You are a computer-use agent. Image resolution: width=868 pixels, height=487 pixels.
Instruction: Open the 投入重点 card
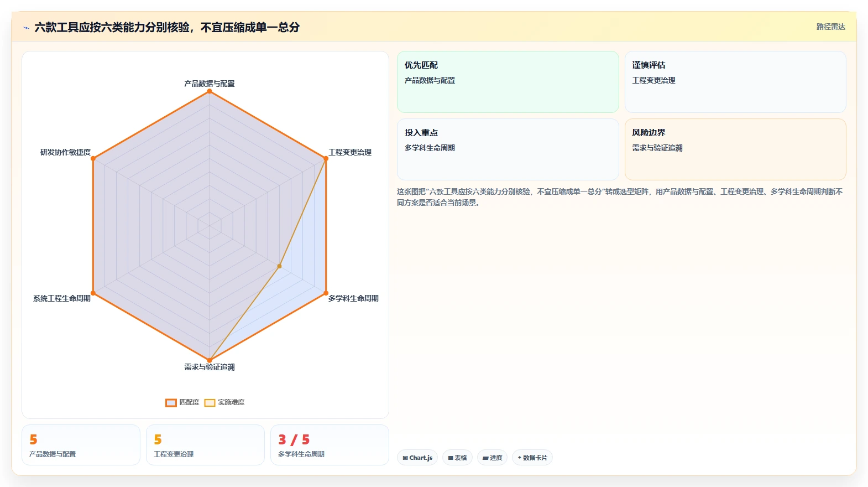pyautogui.click(x=508, y=149)
